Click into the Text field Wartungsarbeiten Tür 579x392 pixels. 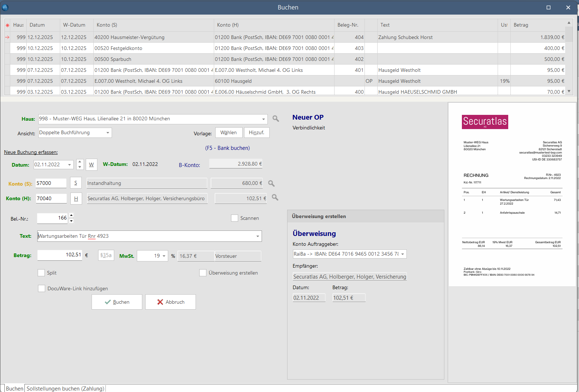[x=146, y=236]
